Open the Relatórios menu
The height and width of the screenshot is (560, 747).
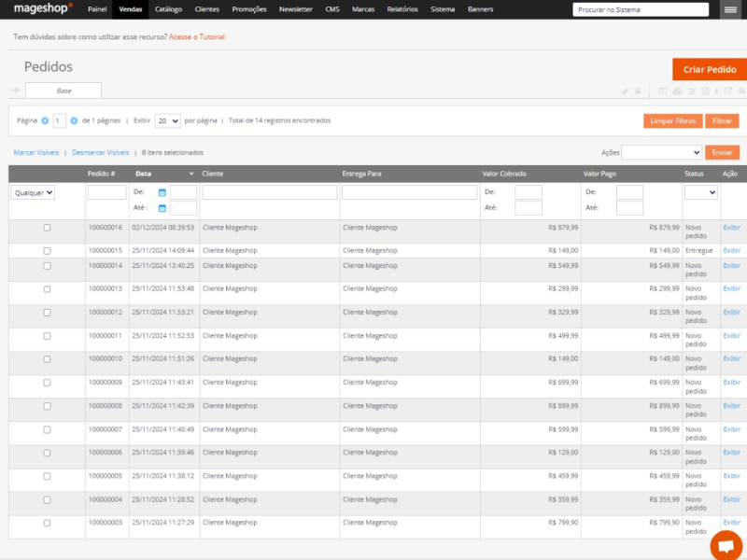[x=402, y=9]
